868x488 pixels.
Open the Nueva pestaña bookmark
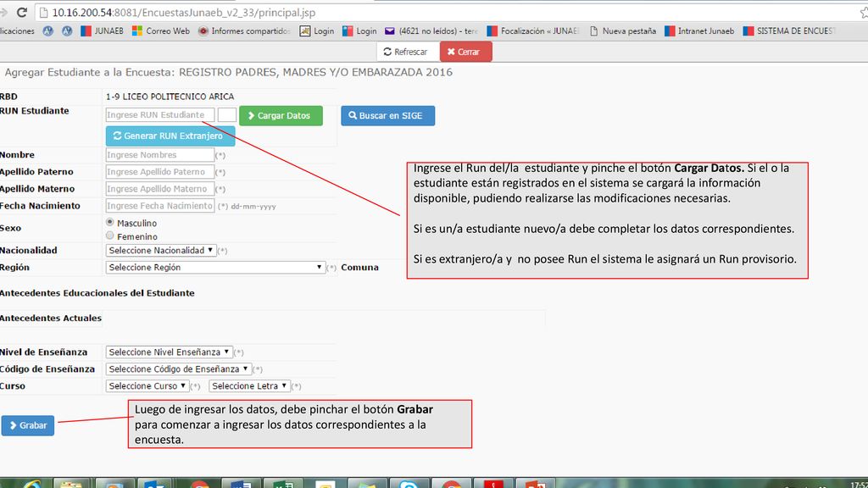(x=623, y=31)
